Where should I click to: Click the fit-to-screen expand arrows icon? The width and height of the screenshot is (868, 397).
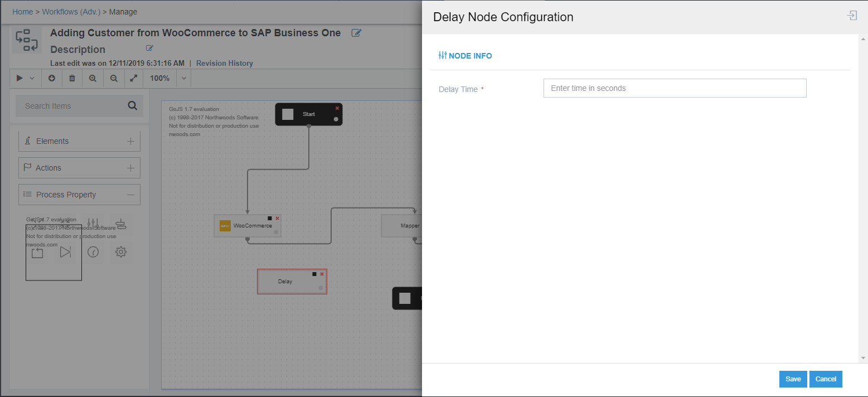point(134,78)
